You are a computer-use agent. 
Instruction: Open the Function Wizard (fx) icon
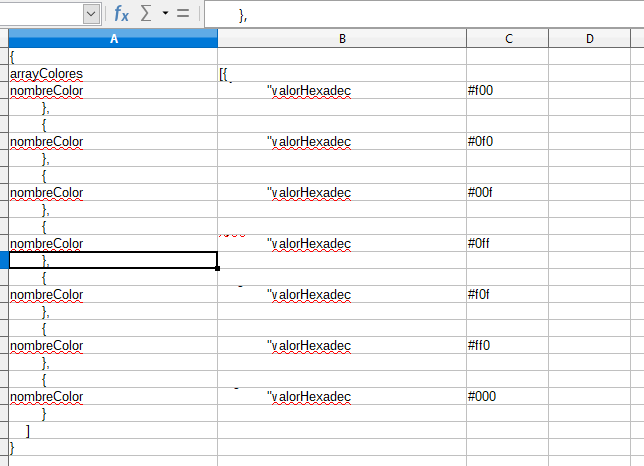pos(121,14)
